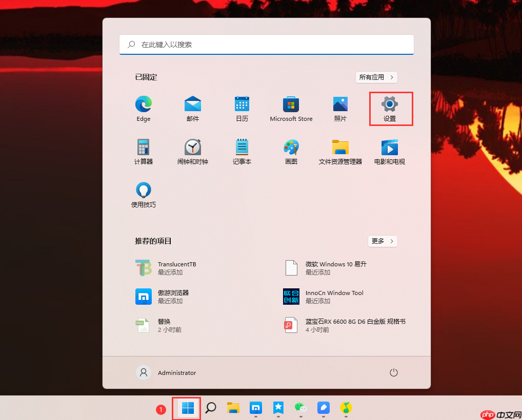Screen dimensions: 522x420
Task: Expand 更多 (More) recommended items
Action: pos(383,241)
